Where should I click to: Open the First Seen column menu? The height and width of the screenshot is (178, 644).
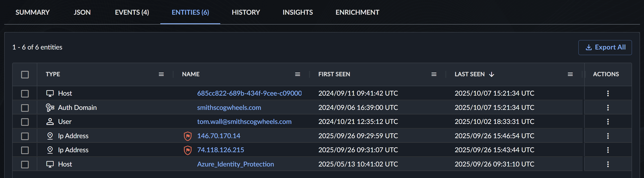434,74
